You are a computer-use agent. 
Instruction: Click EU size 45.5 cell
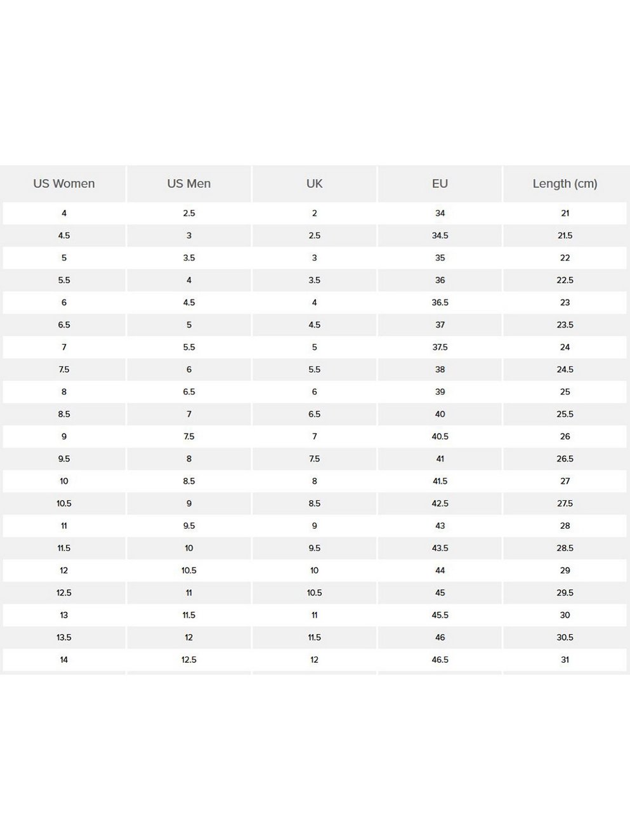point(440,615)
